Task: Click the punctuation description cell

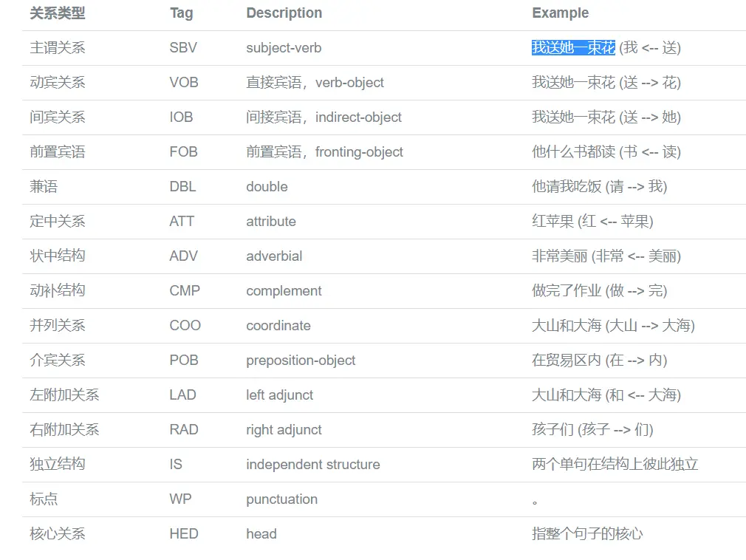Action: click(281, 499)
